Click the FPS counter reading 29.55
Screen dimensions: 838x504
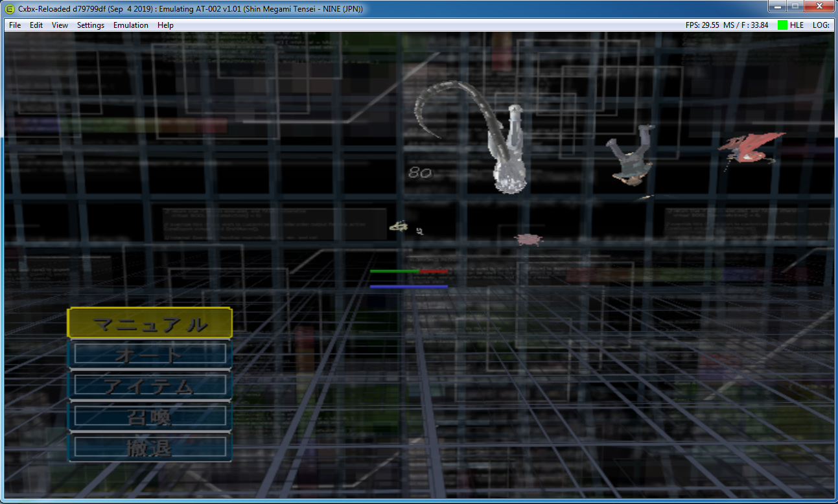(x=703, y=25)
